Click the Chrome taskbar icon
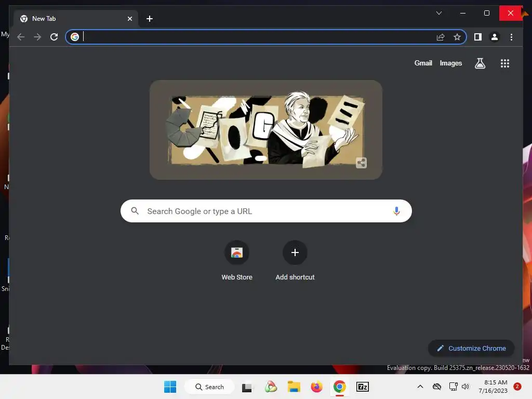The width and height of the screenshot is (532, 399). [339, 387]
